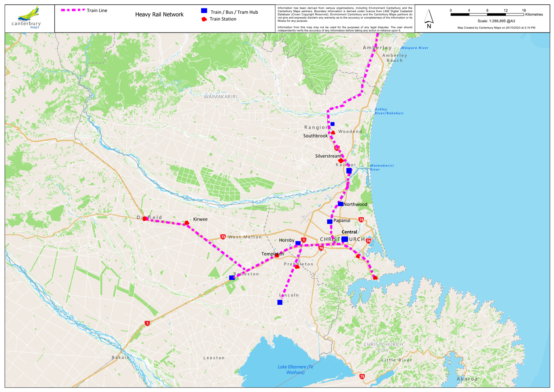Select the red station marker at Darfield
This screenshot has height=392, width=554.
(x=145, y=219)
